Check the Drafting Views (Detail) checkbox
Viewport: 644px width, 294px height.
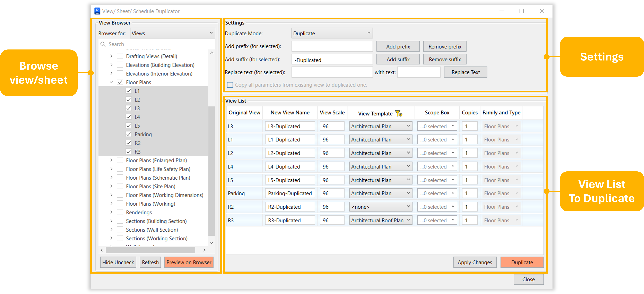click(120, 56)
